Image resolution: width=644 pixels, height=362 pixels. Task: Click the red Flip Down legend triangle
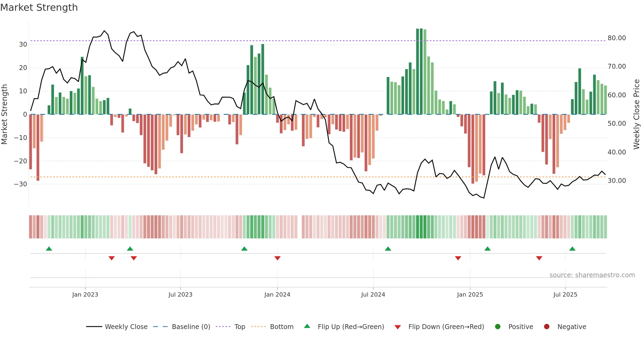coord(398,327)
